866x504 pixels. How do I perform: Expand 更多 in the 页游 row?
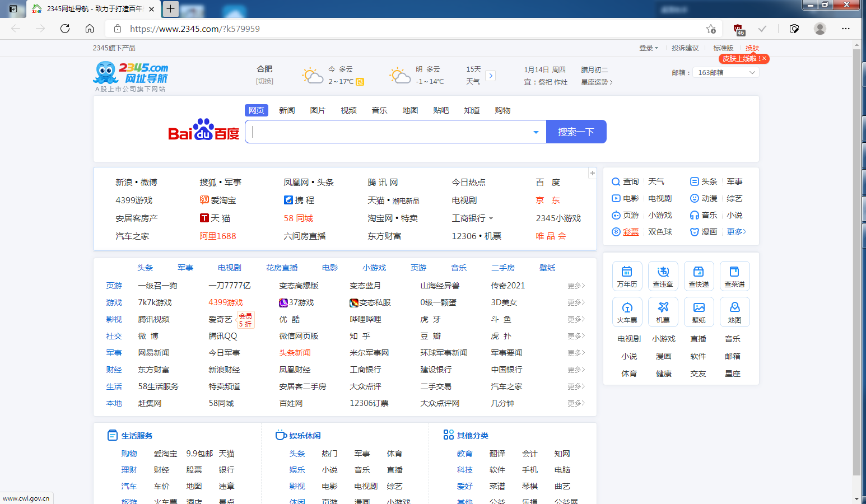tap(576, 286)
